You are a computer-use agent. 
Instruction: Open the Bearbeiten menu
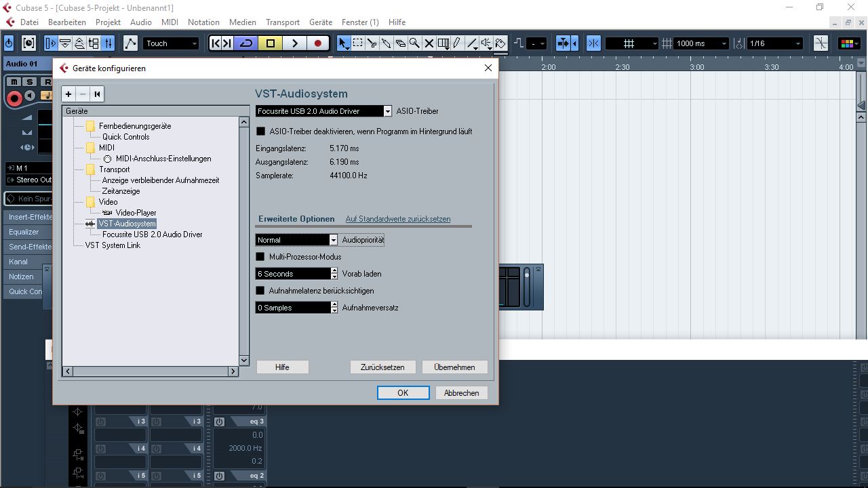67,22
